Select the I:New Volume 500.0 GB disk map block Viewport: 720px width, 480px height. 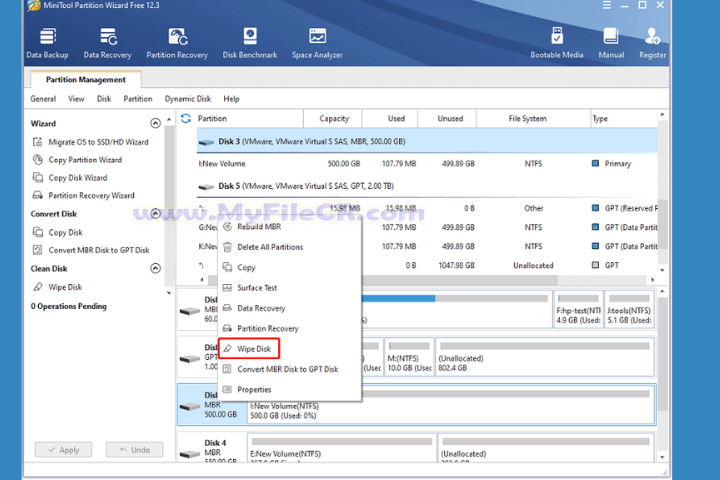tap(451, 405)
